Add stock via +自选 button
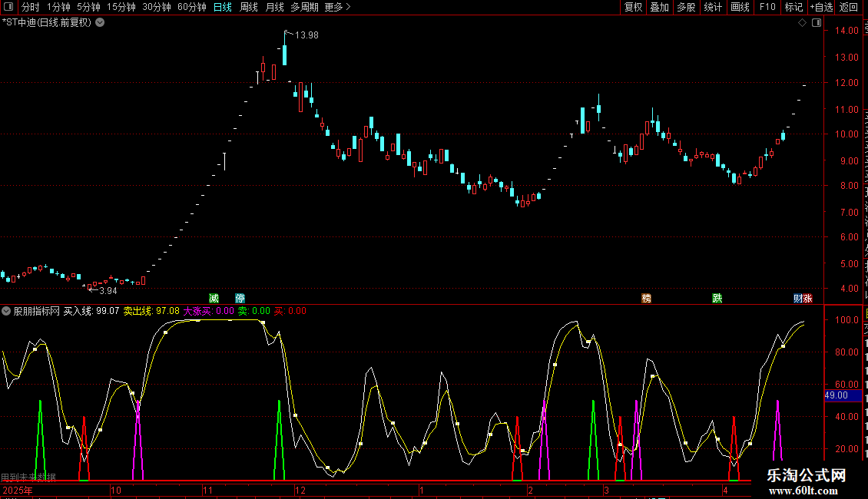This screenshot has height=499, width=868. pos(821,7)
